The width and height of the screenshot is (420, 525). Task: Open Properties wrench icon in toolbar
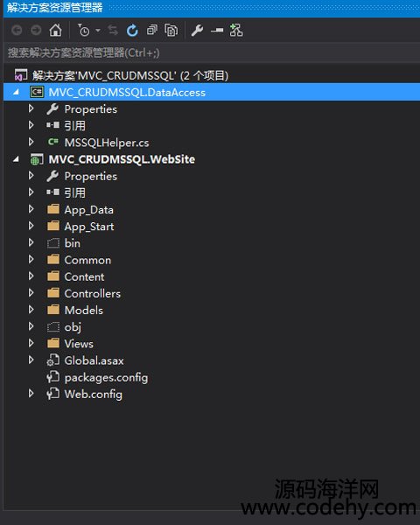197,31
